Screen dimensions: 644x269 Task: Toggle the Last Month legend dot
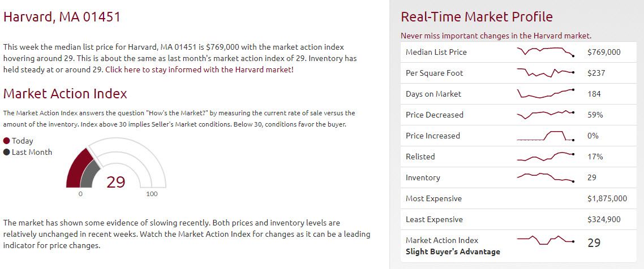tap(7, 152)
